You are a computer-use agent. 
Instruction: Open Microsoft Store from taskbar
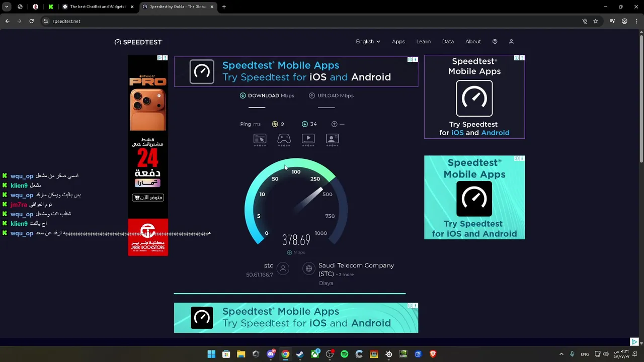pyautogui.click(x=226, y=354)
